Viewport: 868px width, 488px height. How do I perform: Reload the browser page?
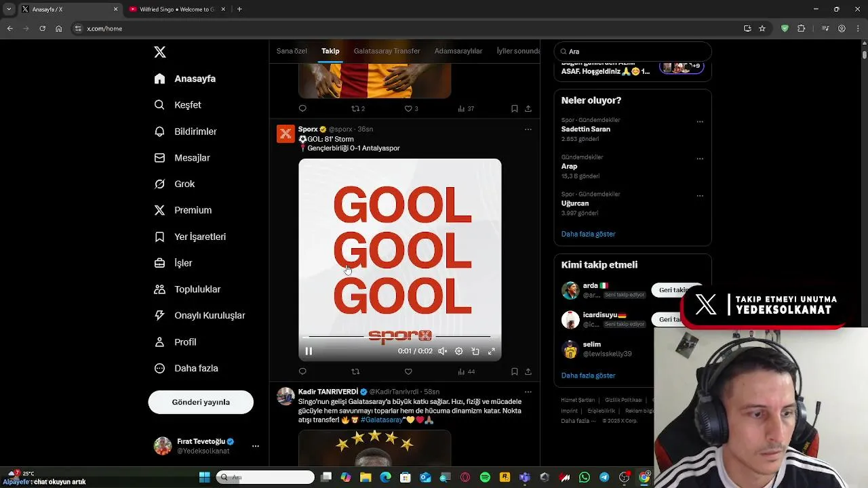click(x=42, y=28)
